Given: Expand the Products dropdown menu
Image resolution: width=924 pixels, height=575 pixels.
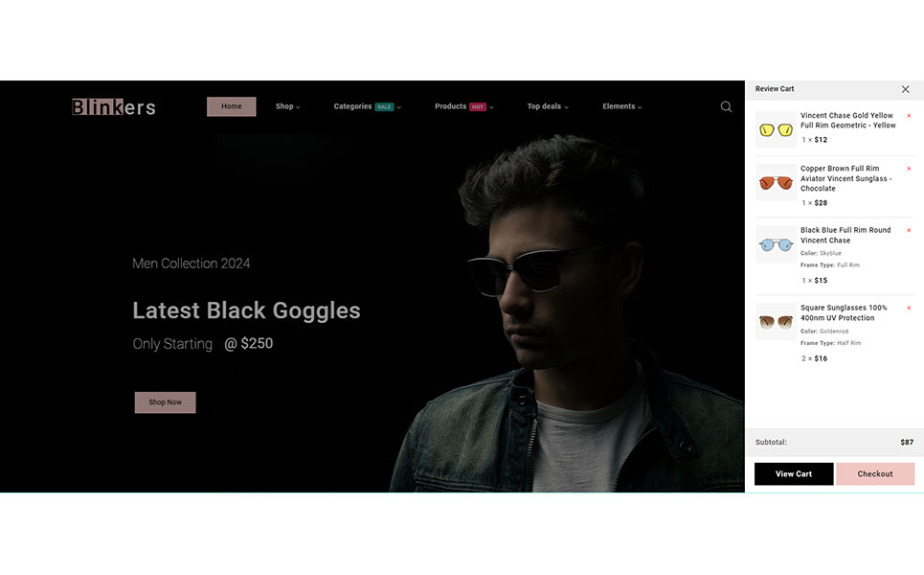Looking at the screenshot, I should (463, 106).
